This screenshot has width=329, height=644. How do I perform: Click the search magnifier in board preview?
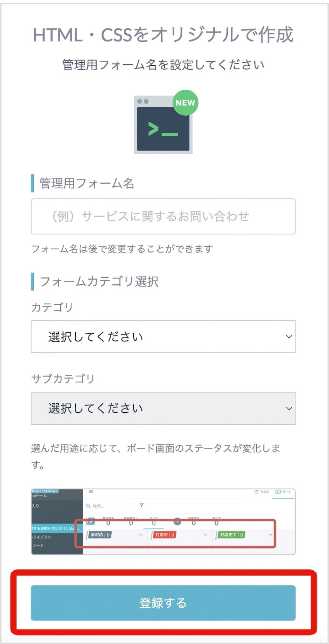tap(89, 506)
